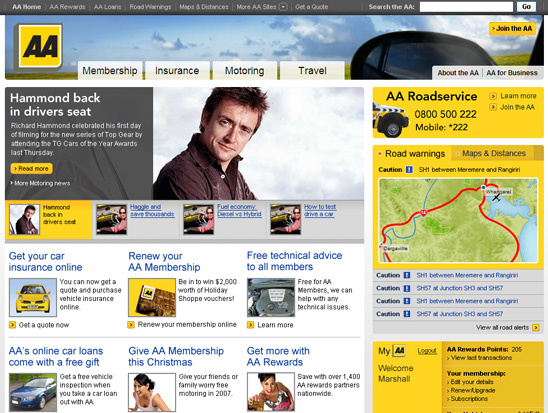Open Road Warnings top bar link

point(150,7)
